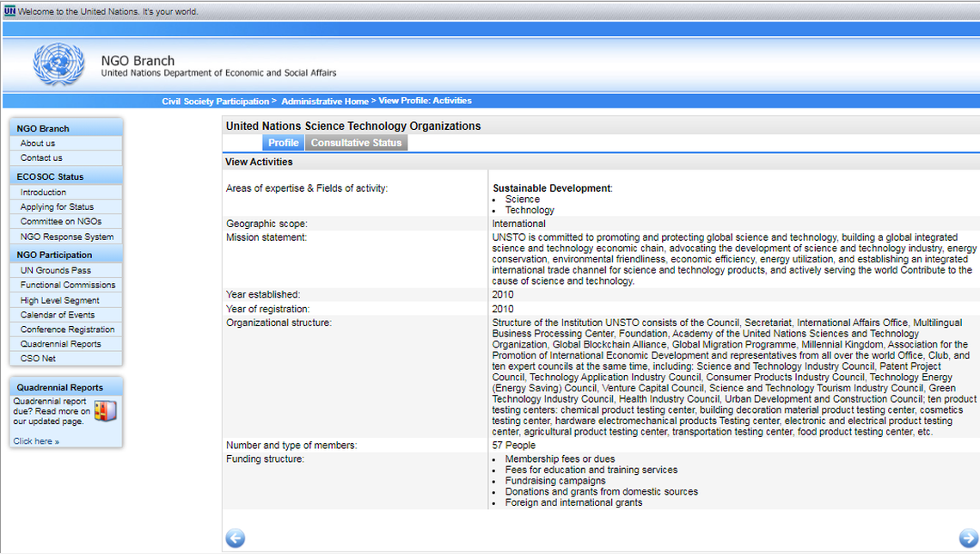Click the 'International' geographic scope value
The height and width of the screenshot is (554, 980).
pos(518,224)
